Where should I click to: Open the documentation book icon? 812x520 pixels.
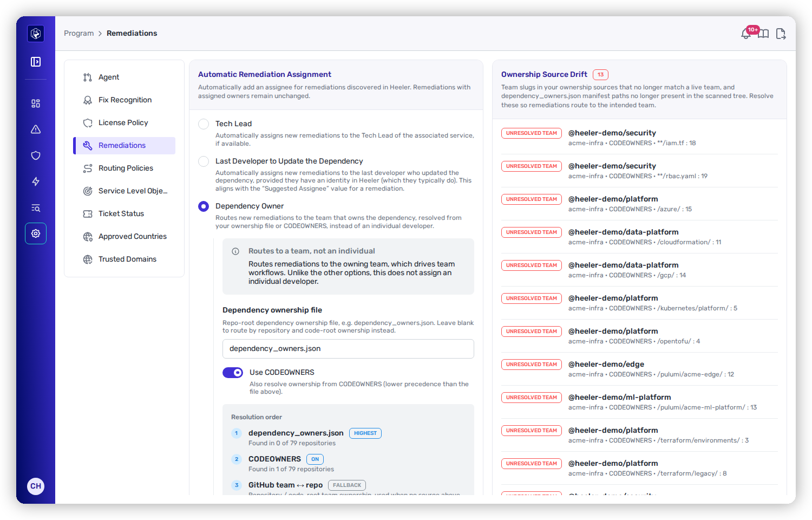(x=763, y=34)
